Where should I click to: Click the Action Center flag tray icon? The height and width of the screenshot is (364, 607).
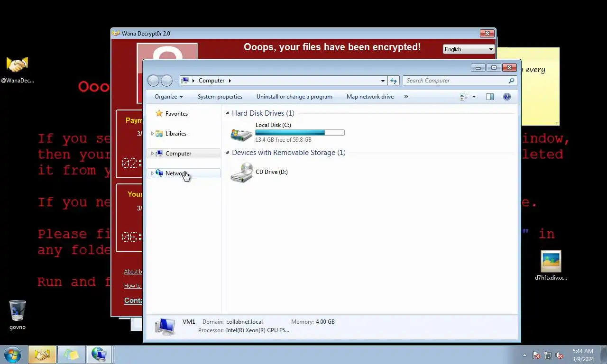click(x=536, y=355)
